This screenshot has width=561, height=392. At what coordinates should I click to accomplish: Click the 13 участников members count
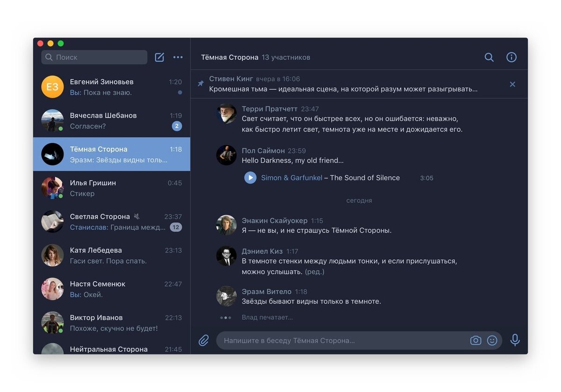click(286, 57)
